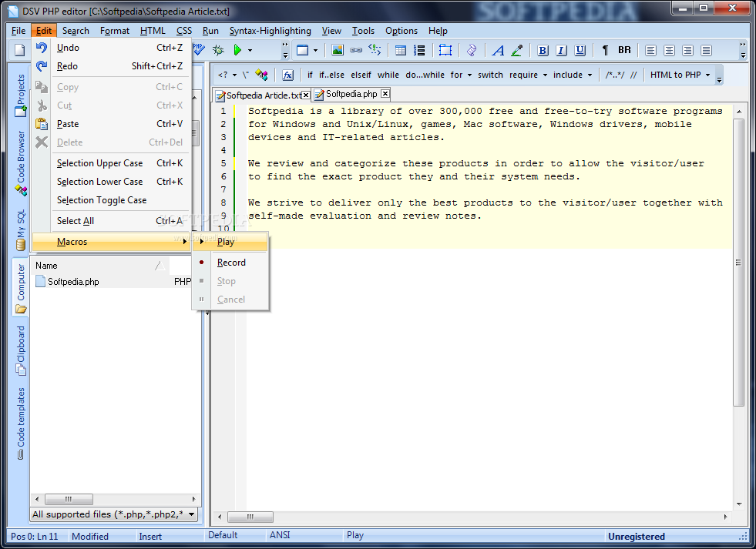756x549 pixels.
Task: Toggle Italic formatting button
Action: click(x=561, y=50)
